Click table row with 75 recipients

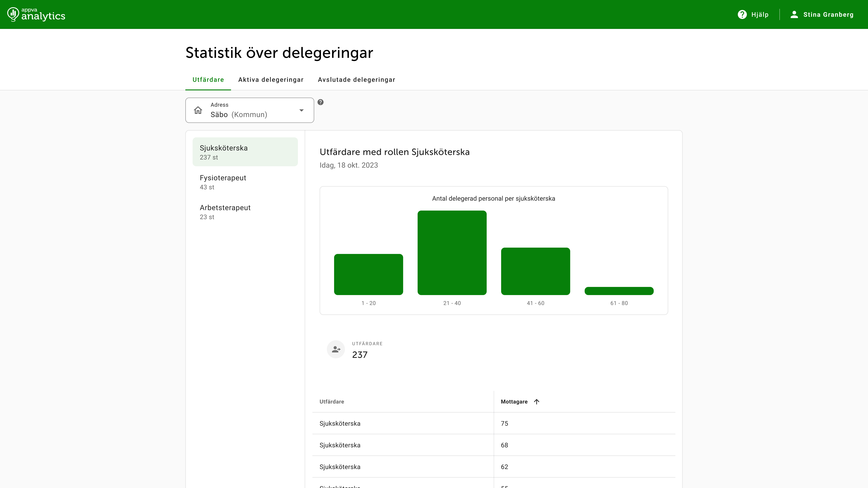[494, 423]
